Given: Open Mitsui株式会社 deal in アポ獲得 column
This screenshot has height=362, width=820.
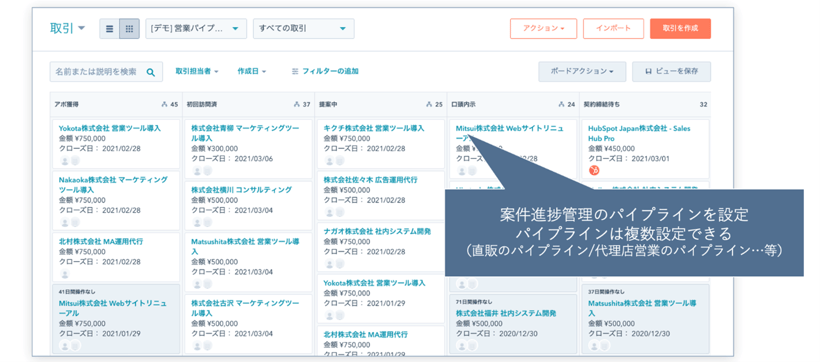Looking at the screenshot, I should pos(113,308).
